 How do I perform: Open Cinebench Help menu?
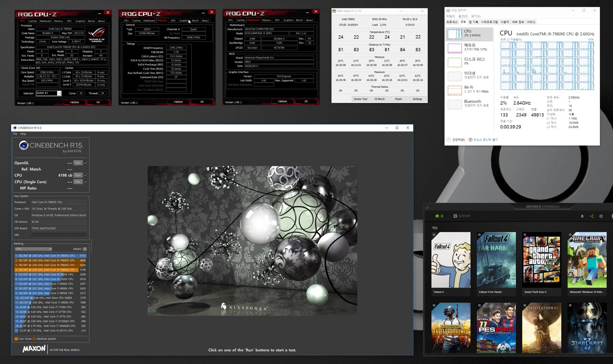click(x=23, y=134)
